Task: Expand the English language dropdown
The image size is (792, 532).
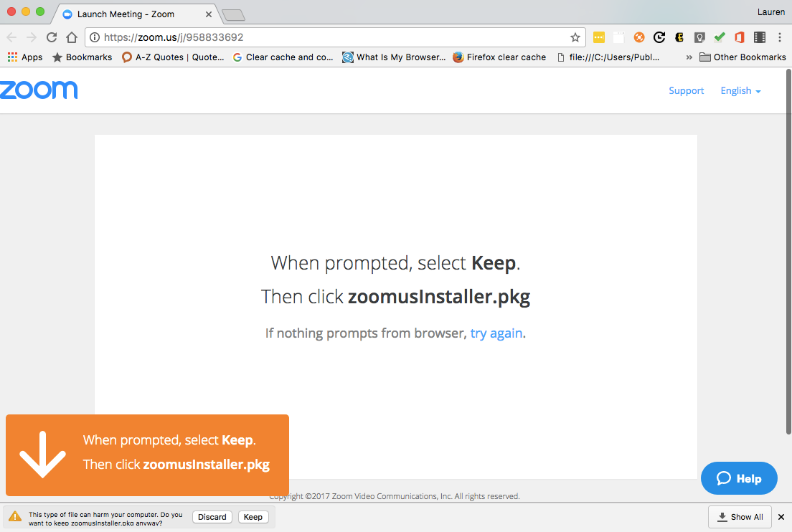Action: pyautogui.click(x=740, y=90)
